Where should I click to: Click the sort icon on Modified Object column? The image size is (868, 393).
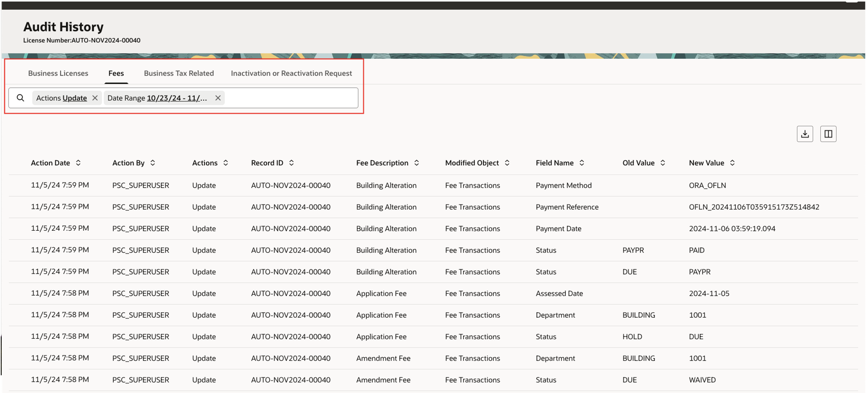point(507,163)
